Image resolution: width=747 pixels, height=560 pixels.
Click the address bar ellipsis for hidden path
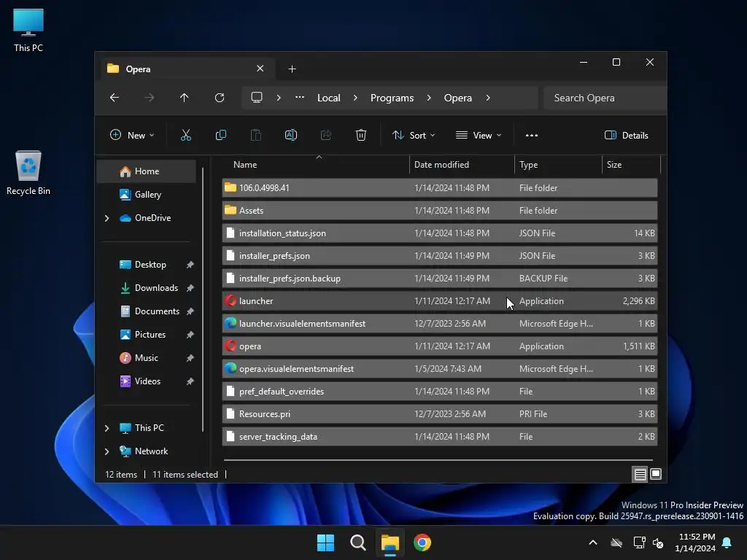(x=300, y=98)
